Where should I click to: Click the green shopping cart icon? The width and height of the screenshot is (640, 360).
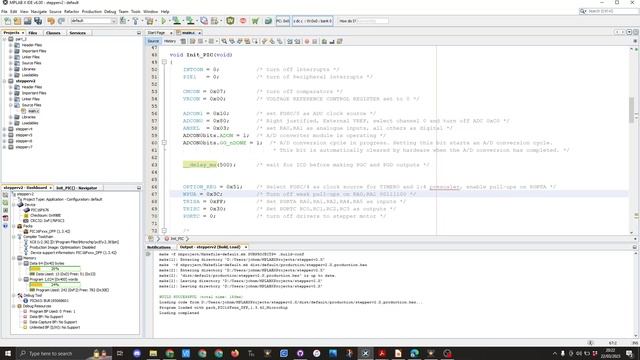click(x=255, y=21)
